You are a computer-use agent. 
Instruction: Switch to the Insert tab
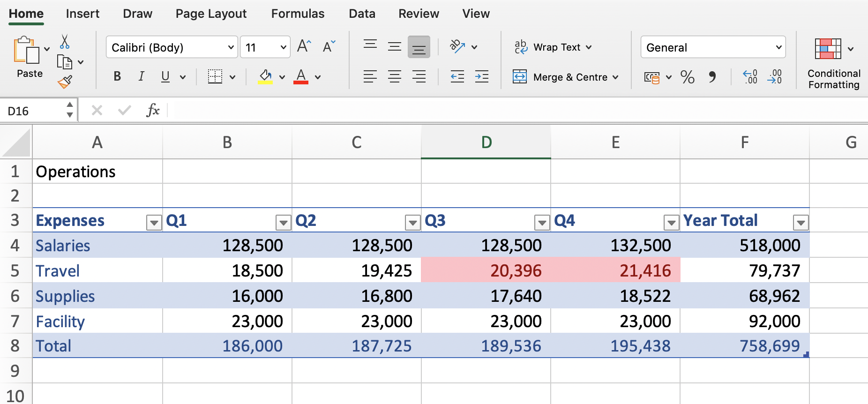(x=82, y=14)
